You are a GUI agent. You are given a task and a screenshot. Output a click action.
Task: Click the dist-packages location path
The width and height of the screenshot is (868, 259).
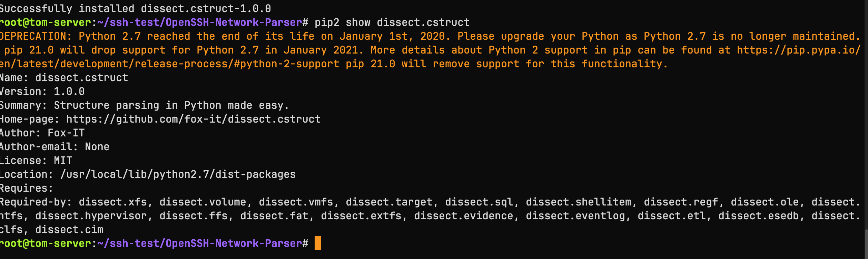tap(178, 174)
